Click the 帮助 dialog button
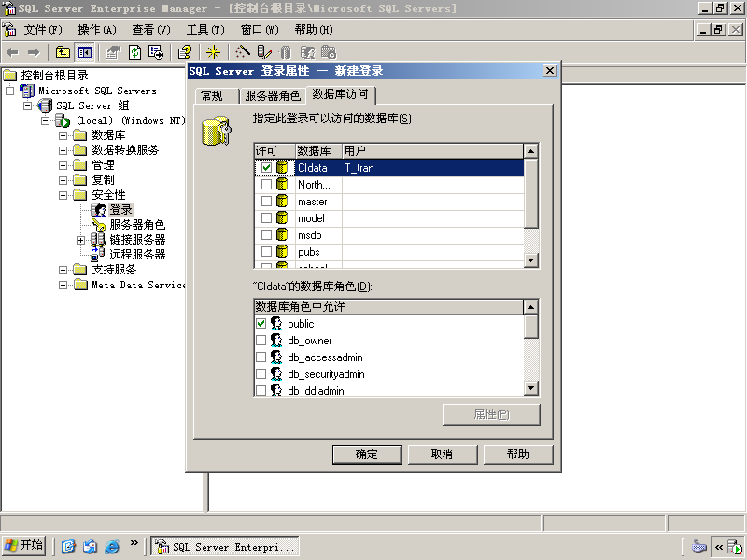This screenshot has height=560, width=747. point(518,455)
